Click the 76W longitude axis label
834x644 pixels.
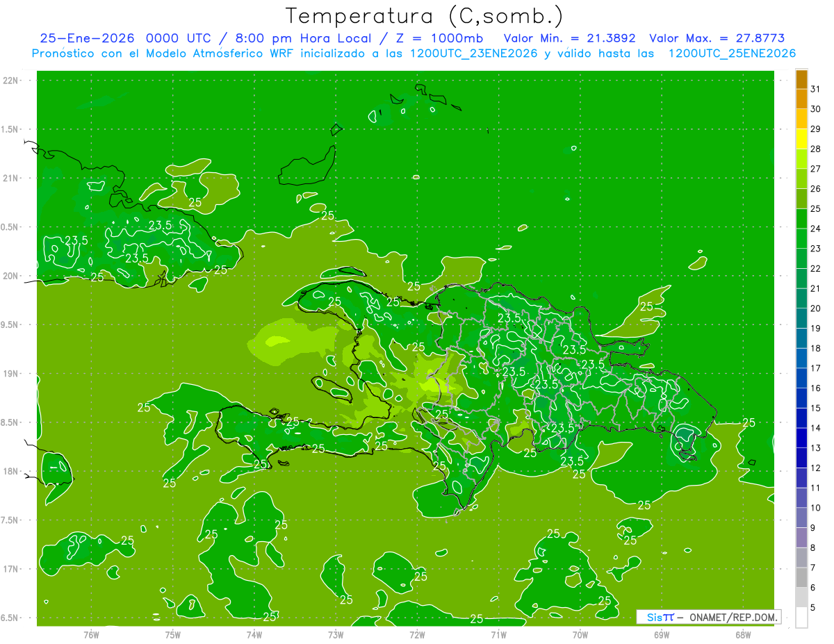(91, 635)
